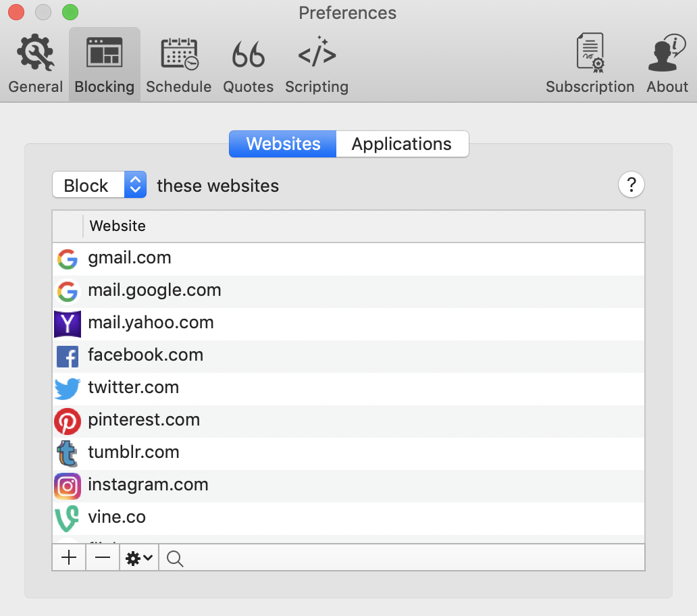
Task: Open the About info pane
Action: click(x=667, y=64)
